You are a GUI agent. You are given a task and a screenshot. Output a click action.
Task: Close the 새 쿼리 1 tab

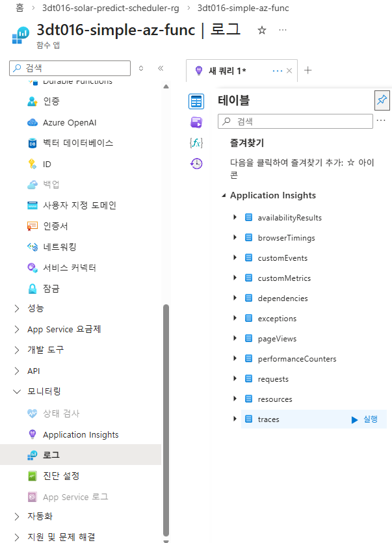pyautogui.click(x=289, y=71)
